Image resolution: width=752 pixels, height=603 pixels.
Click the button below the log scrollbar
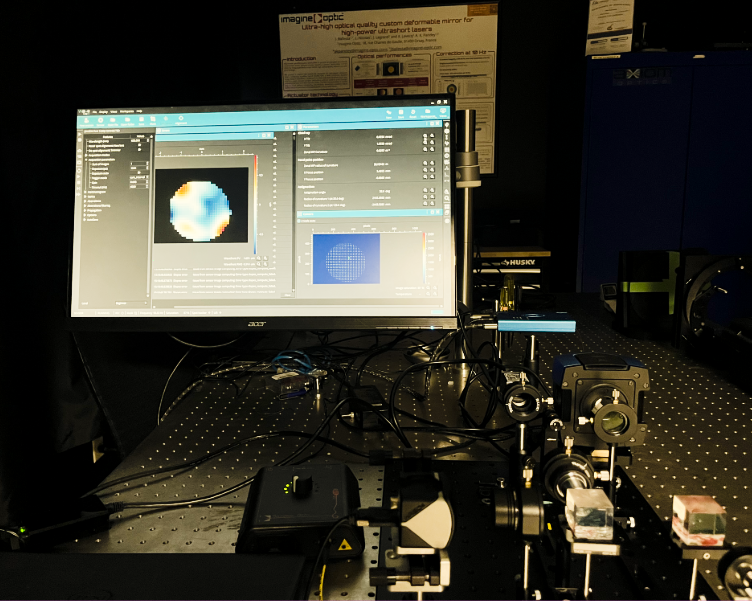pyautogui.click(x=290, y=293)
